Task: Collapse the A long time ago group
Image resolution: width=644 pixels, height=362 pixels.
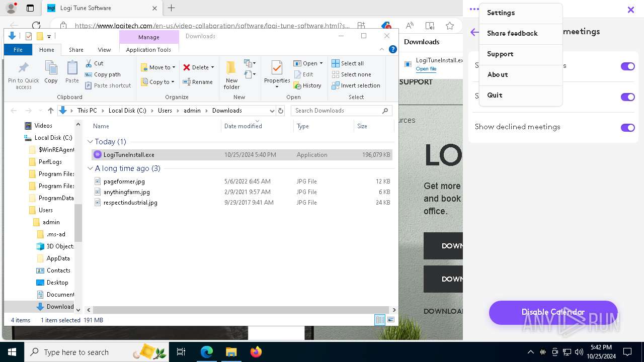Action: 90,168
